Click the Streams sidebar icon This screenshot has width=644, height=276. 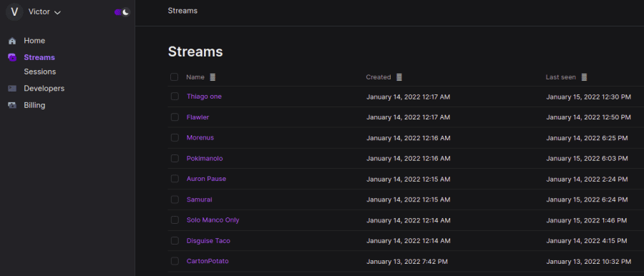12,57
